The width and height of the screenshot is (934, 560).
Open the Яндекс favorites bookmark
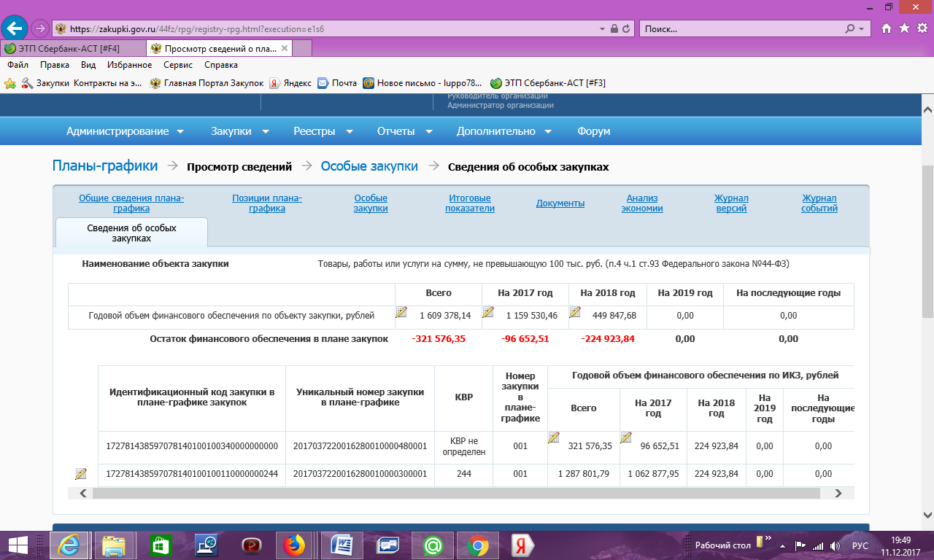point(290,83)
